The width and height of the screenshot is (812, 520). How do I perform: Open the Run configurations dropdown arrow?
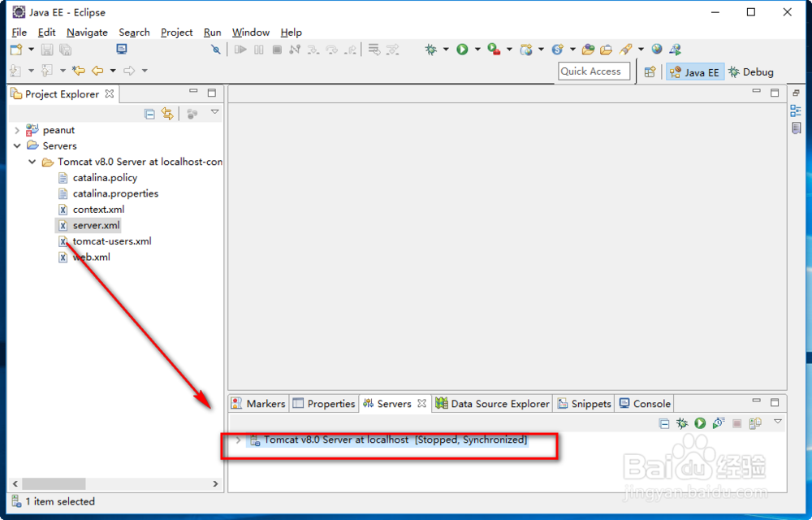[x=477, y=50]
